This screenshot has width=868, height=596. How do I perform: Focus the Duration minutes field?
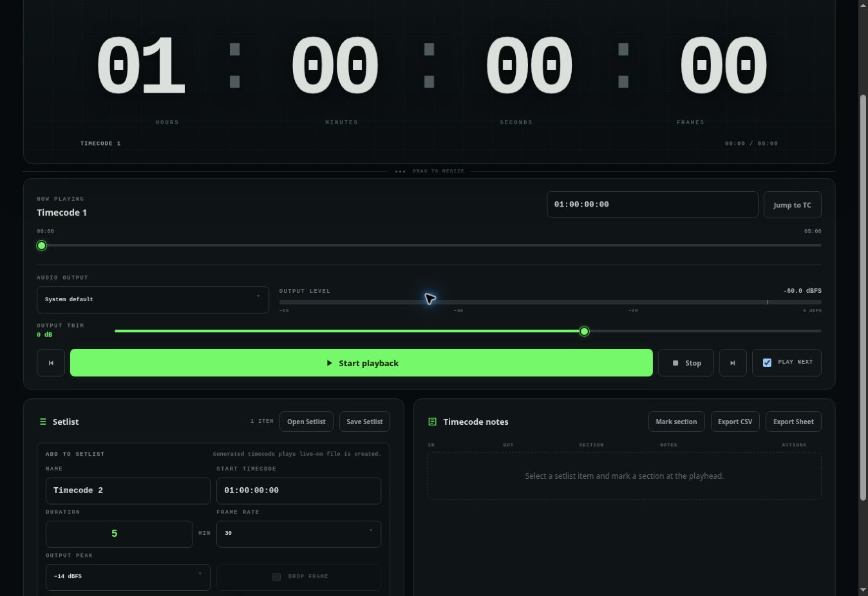[x=119, y=534]
